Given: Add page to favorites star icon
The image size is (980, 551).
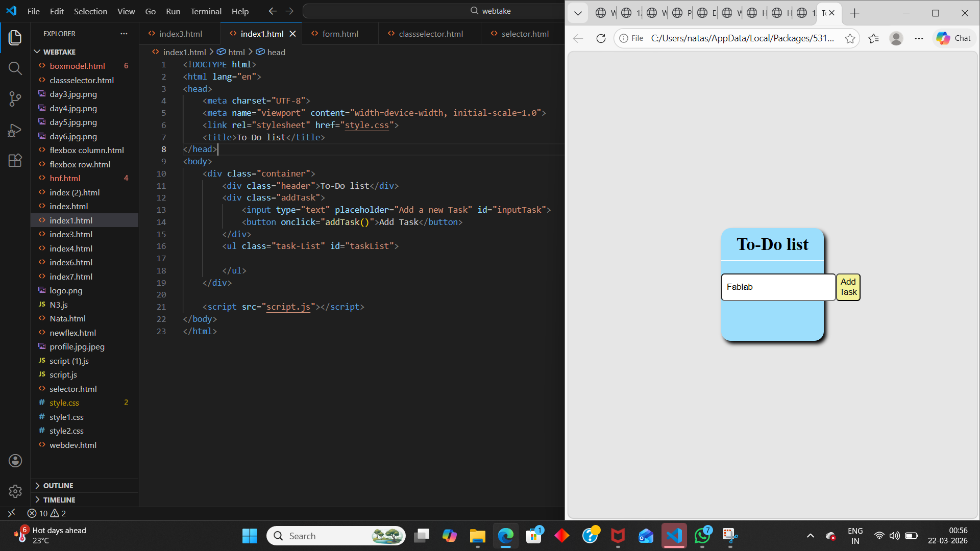Looking at the screenshot, I should coord(849,38).
